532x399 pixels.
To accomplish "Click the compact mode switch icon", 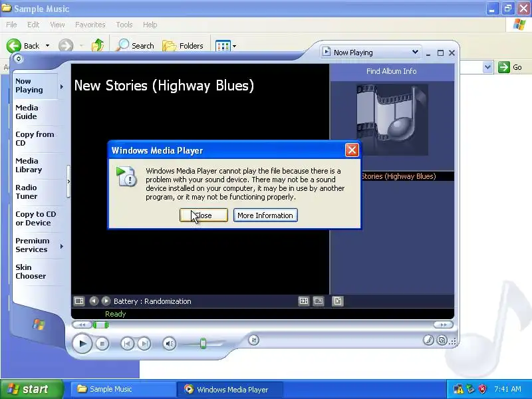I will (x=442, y=340).
